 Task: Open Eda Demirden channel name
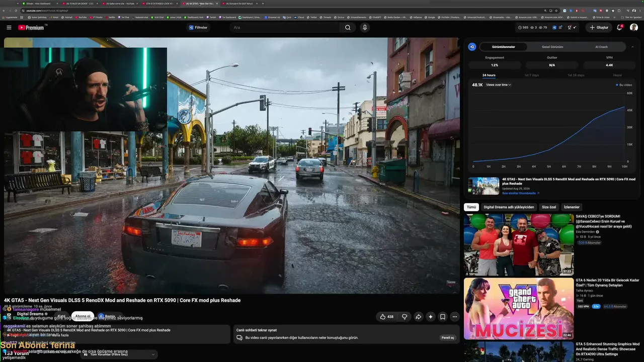tap(585, 232)
